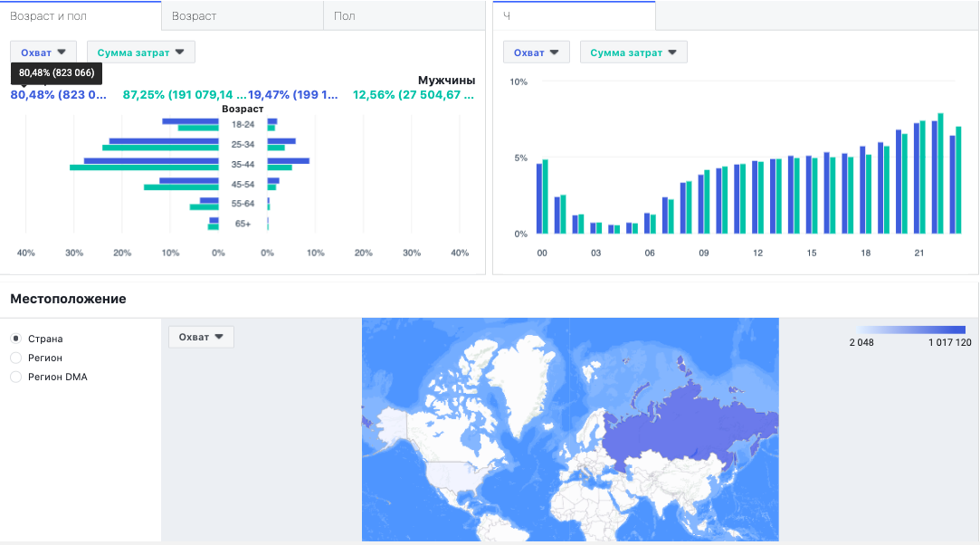The height and width of the screenshot is (545, 980).
Task: Click the tallest hourly bar at hour 22
Action: 940,173
